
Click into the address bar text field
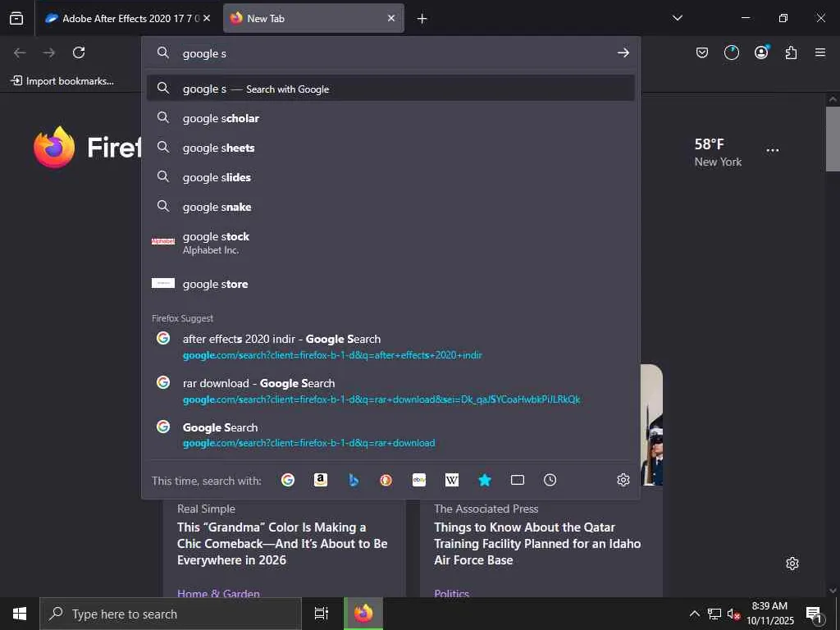point(391,53)
